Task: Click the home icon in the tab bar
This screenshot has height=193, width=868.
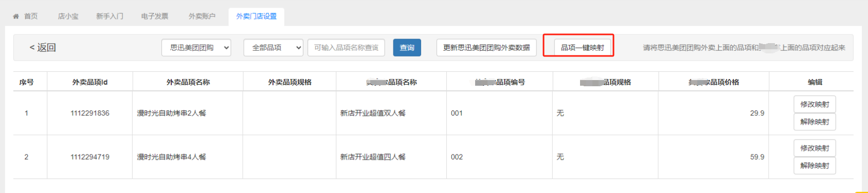Action: tap(16, 16)
